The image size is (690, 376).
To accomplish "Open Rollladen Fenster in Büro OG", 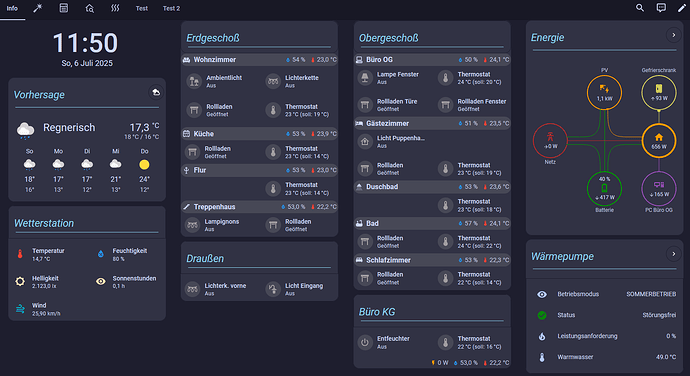I will click(x=472, y=105).
